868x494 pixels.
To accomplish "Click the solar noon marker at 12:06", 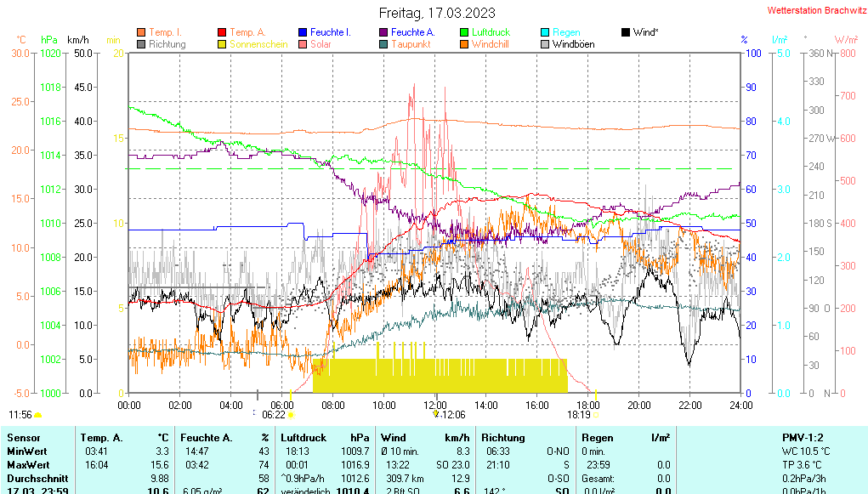I will click(x=436, y=414).
